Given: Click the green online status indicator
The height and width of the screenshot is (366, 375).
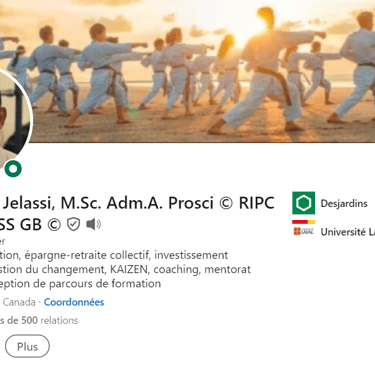Looking at the screenshot, I should point(13,169).
